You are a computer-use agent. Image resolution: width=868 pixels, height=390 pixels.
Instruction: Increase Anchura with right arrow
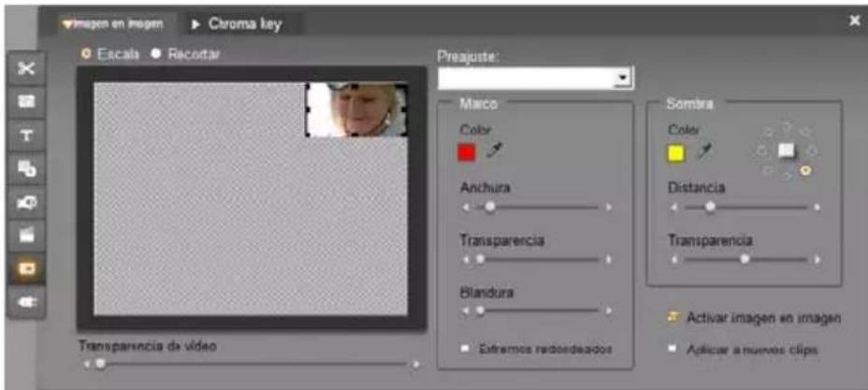[608, 208]
